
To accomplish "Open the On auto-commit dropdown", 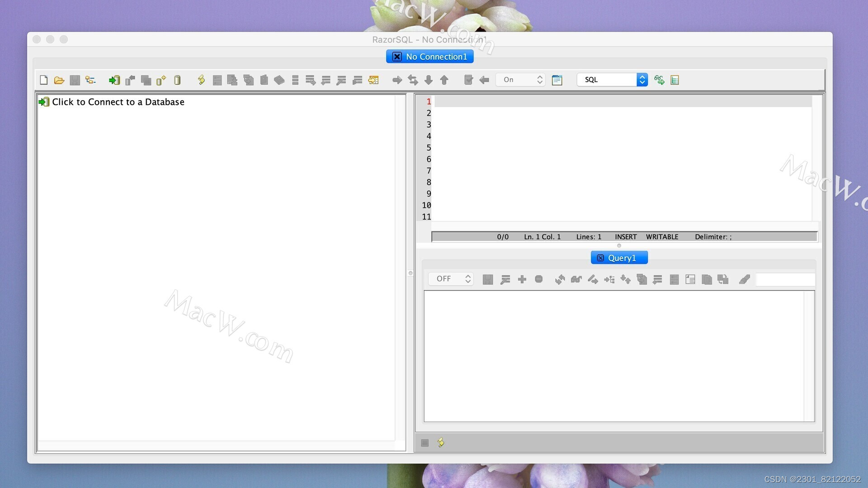I will click(x=520, y=80).
